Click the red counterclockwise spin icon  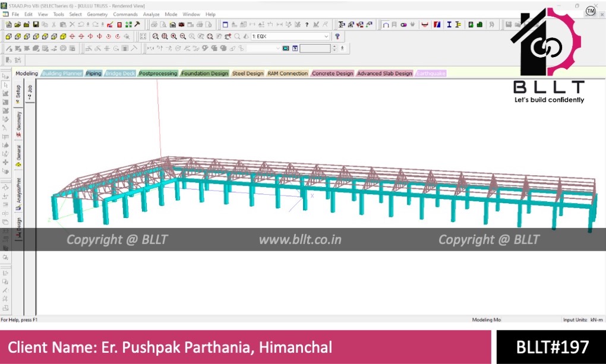click(x=109, y=36)
